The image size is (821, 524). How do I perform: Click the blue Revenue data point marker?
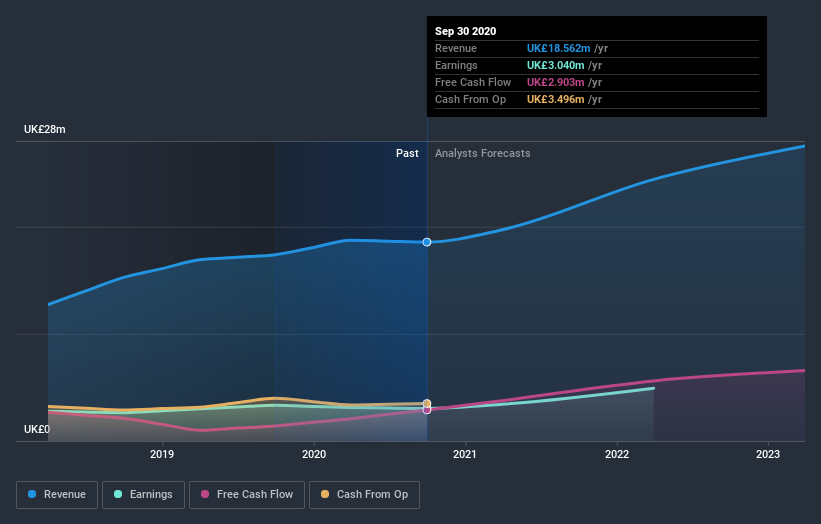(427, 242)
